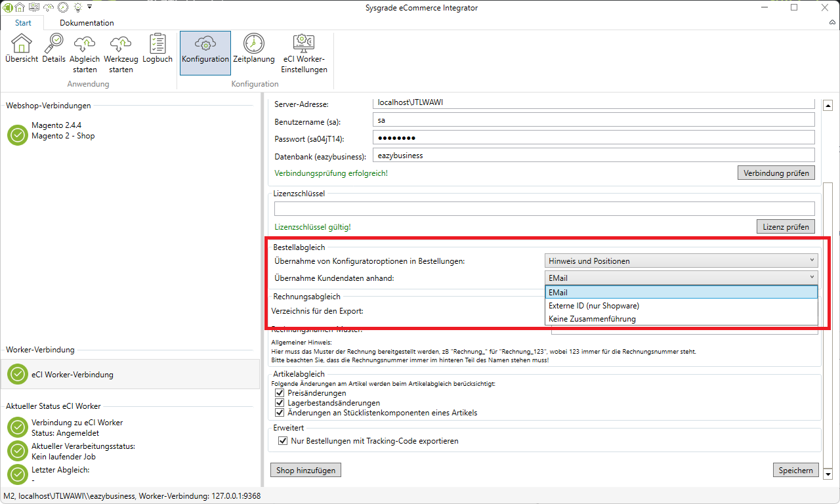Uncheck the Preisänderungen checkbox
This screenshot has height=504, width=840.
pyautogui.click(x=280, y=393)
